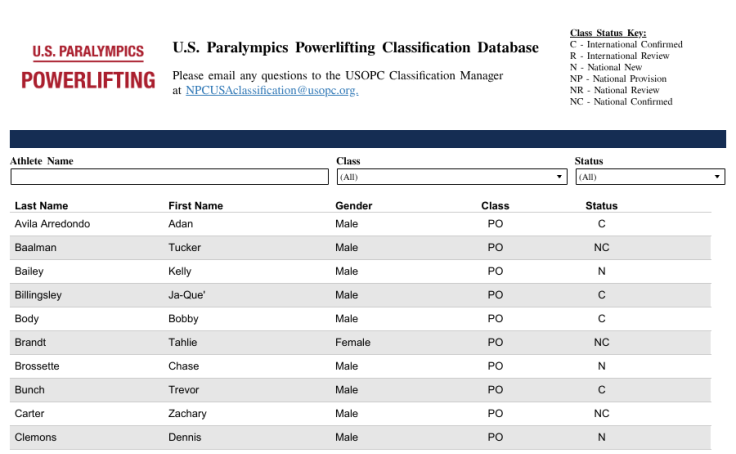The height and width of the screenshot is (454, 736).
Task: Expand the Status filter dropdown
Action: pyautogui.click(x=649, y=177)
